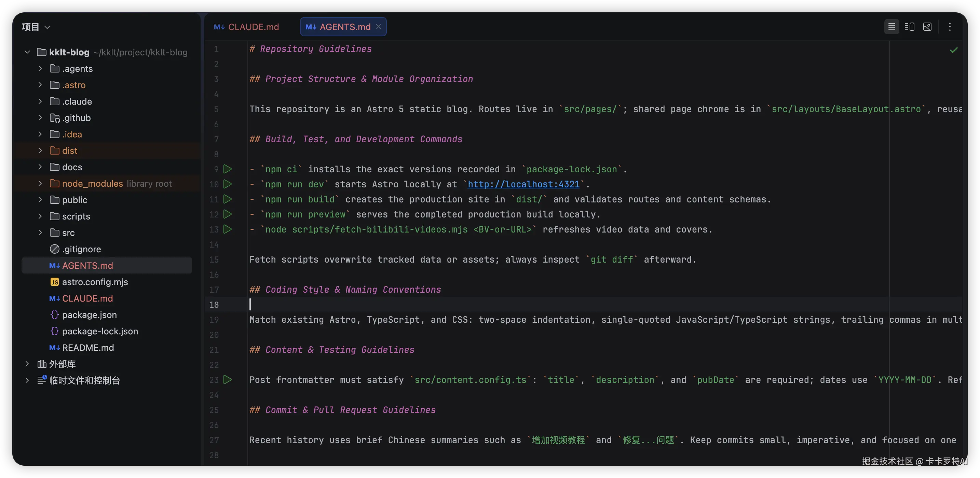
Task: Switch to Editor and Preview split view
Action: (x=909, y=27)
